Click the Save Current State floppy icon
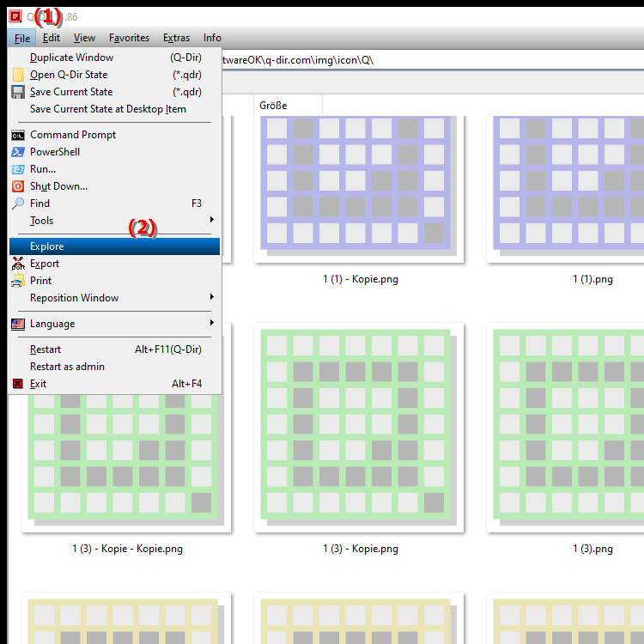Screen dimensions: 644x644 [18, 92]
